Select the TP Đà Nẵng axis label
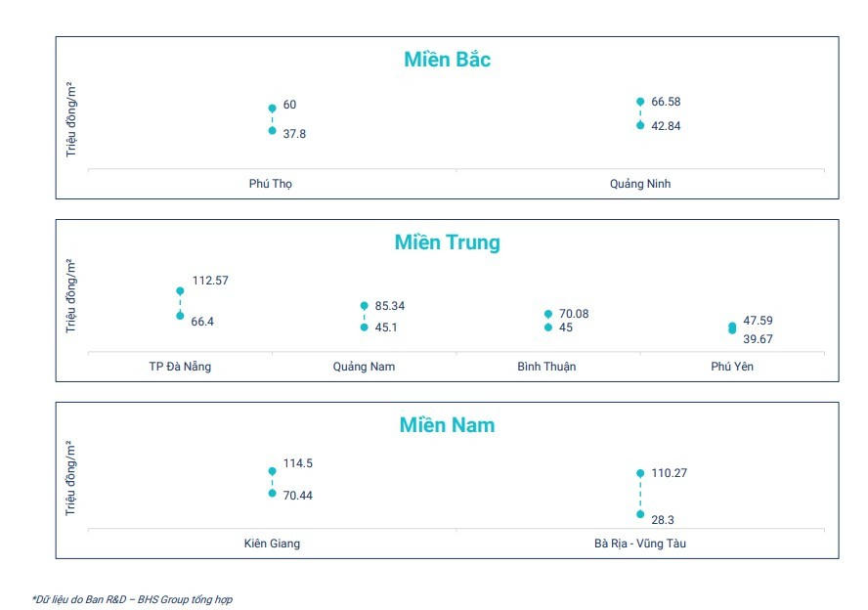The height and width of the screenshot is (610, 868). (x=180, y=367)
